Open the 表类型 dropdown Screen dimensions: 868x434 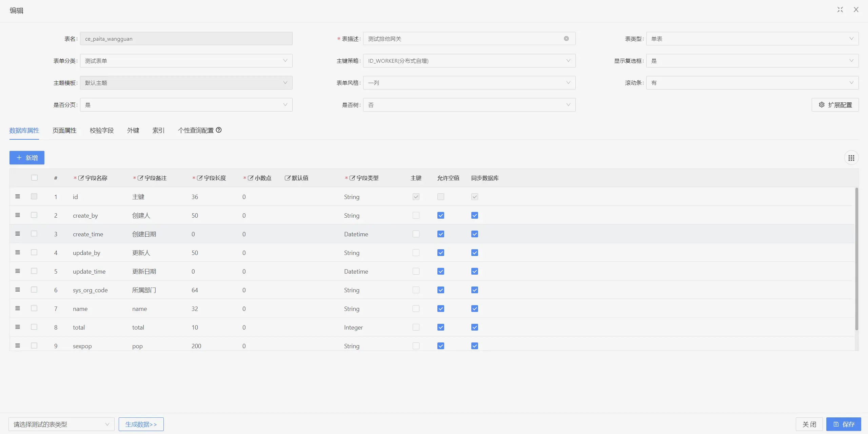pos(752,39)
